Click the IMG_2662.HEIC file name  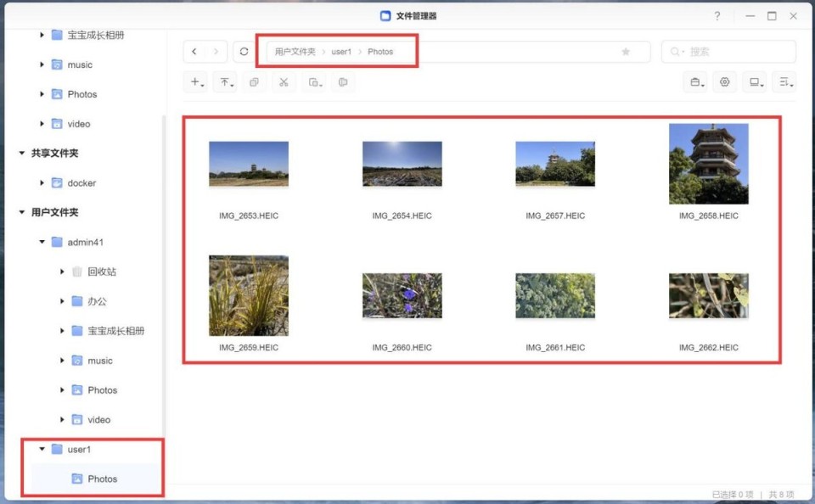[708, 348]
